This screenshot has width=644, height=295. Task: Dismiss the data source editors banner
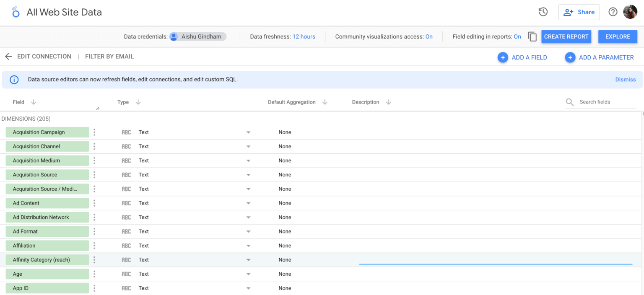click(625, 79)
